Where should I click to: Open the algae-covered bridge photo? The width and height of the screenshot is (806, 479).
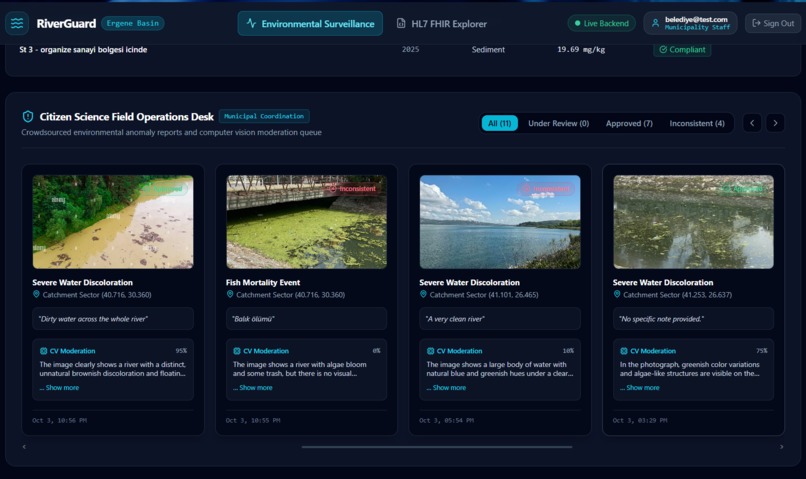(x=306, y=222)
